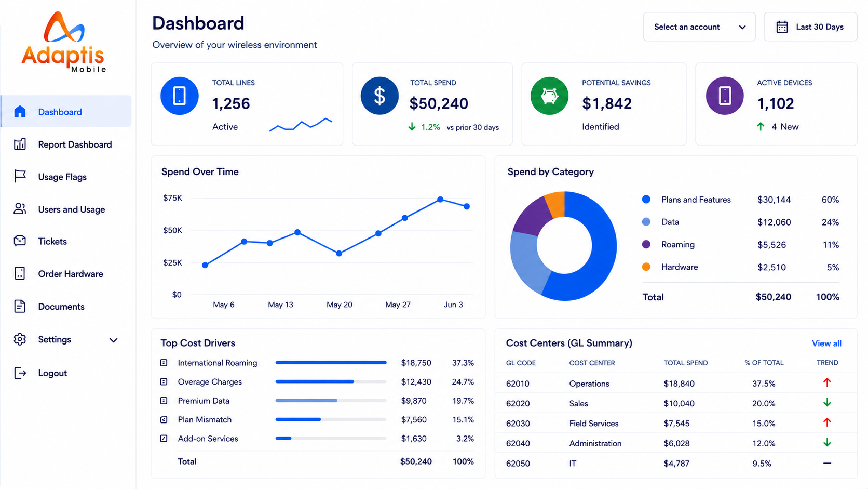Click the Overage Charges progress bar

click(331, 381)
